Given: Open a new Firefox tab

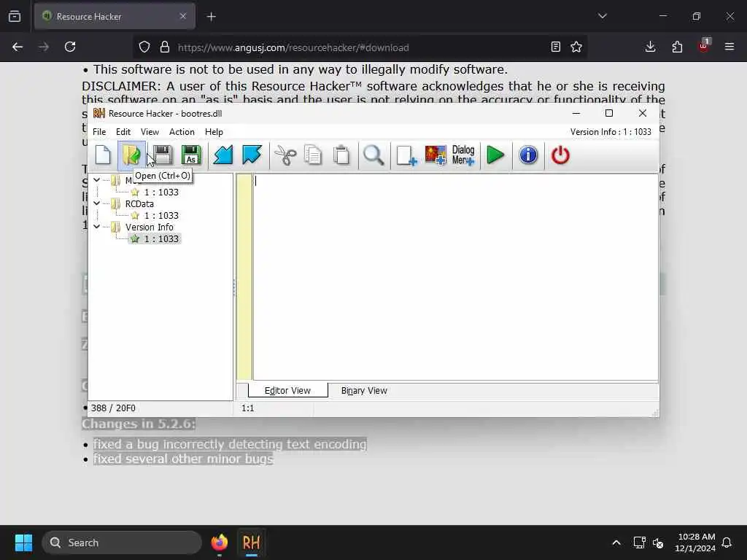Looking at the screenshot, I should click(x=211, y=17).
